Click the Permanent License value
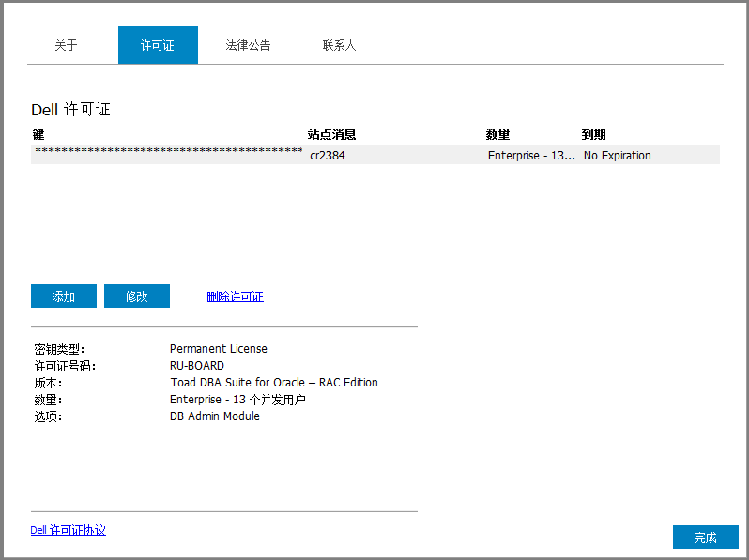Viewport: 749px width, 560px height. 219,349
